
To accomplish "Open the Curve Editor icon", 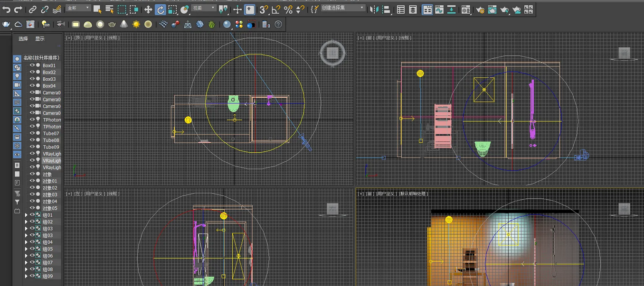I will 440,9.
